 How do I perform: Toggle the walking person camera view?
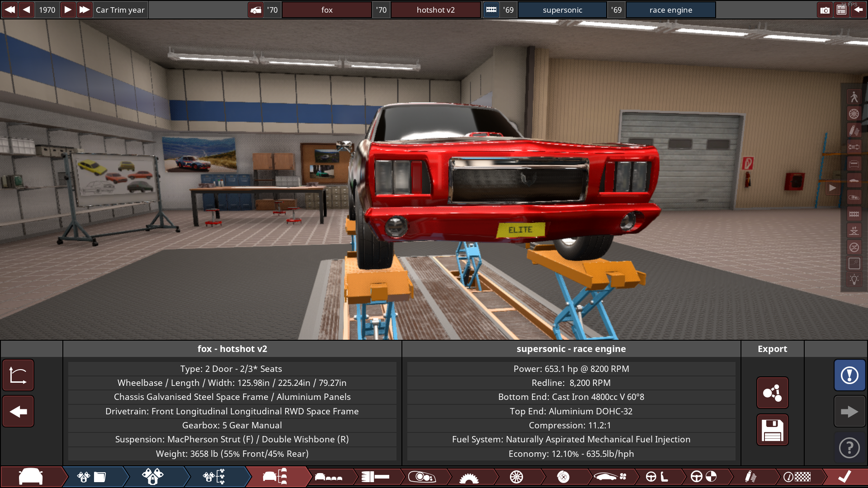coord(854,97)
